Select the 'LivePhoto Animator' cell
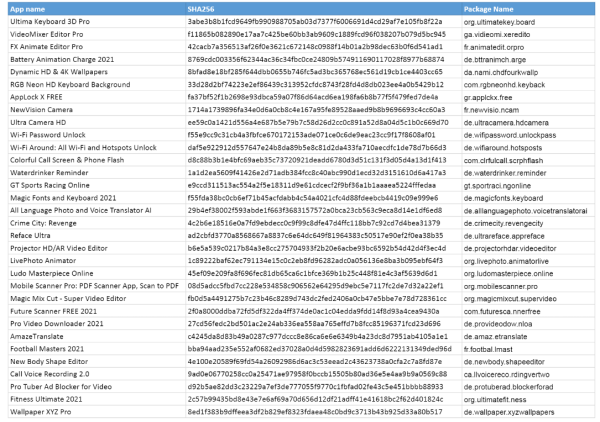This screenshot has height=422, width=600. (x=96, y=261)
